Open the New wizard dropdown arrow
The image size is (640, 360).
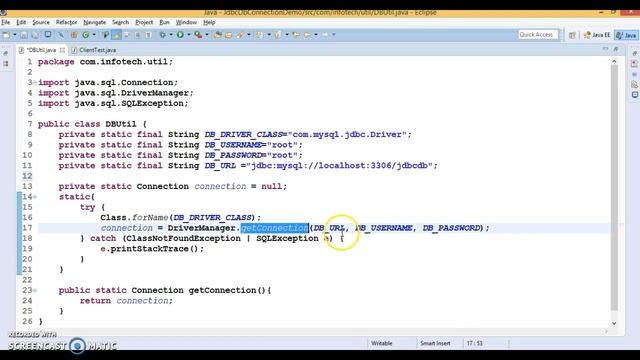[x=15, y=35]
